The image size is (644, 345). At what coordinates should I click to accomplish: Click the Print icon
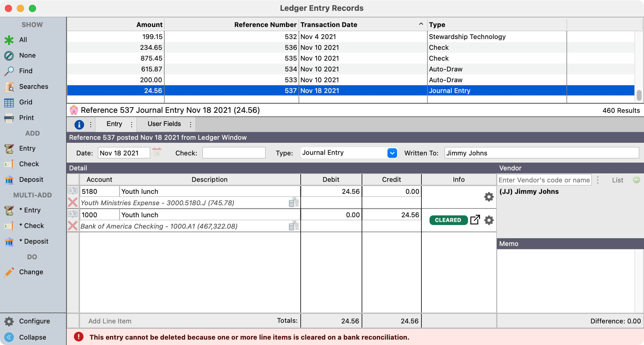tap(9, 118)
